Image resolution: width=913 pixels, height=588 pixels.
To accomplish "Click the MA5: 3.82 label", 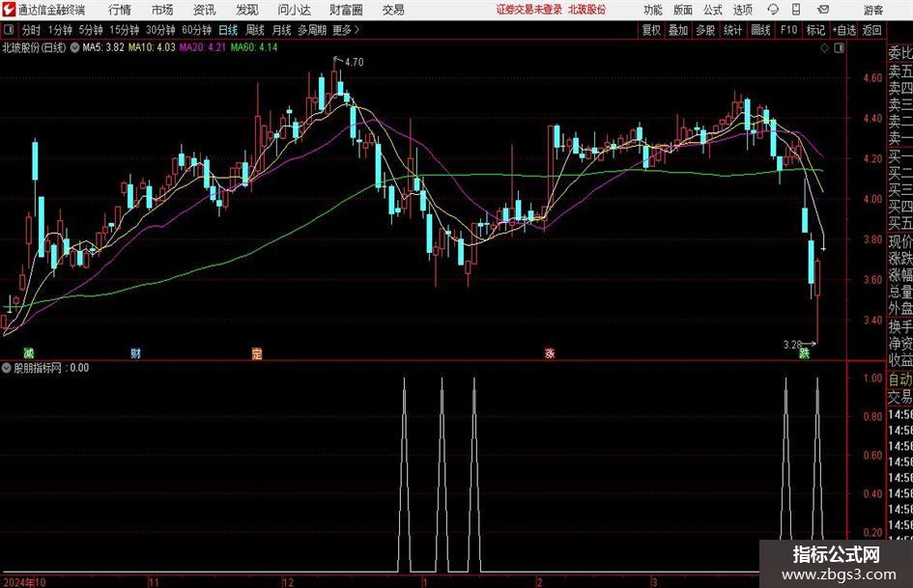I will tap(103, 47).
